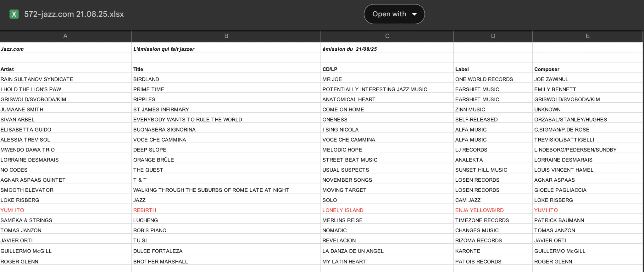Click the 'JUMAANE SMITH' artist cell
The image size is (644, 272).
(65, 108)
